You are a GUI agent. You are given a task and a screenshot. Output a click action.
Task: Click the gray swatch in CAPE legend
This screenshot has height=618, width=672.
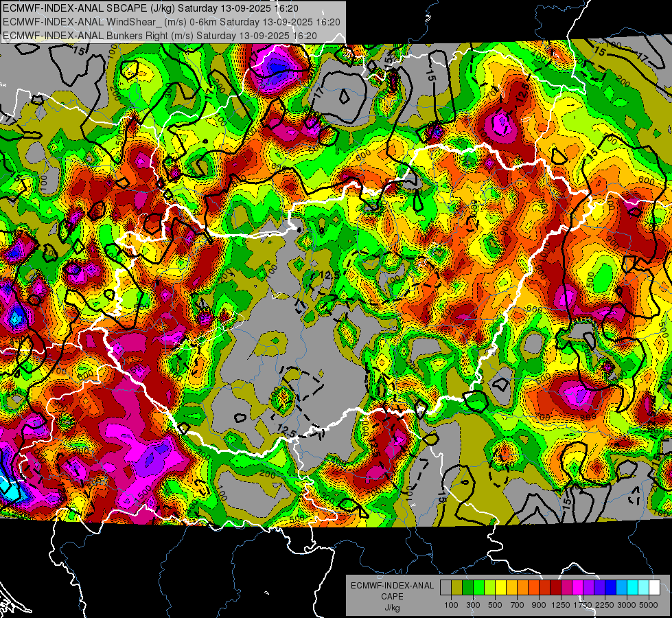click(x=445, y=588)
